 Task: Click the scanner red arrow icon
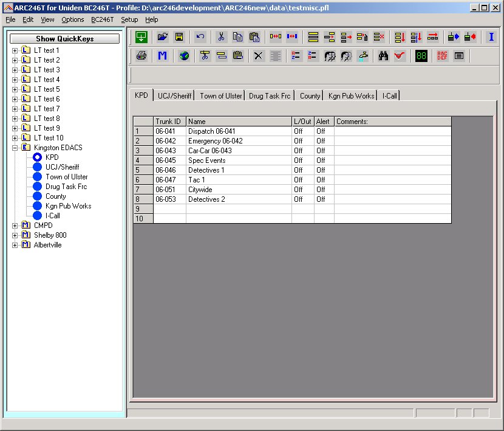470,37
